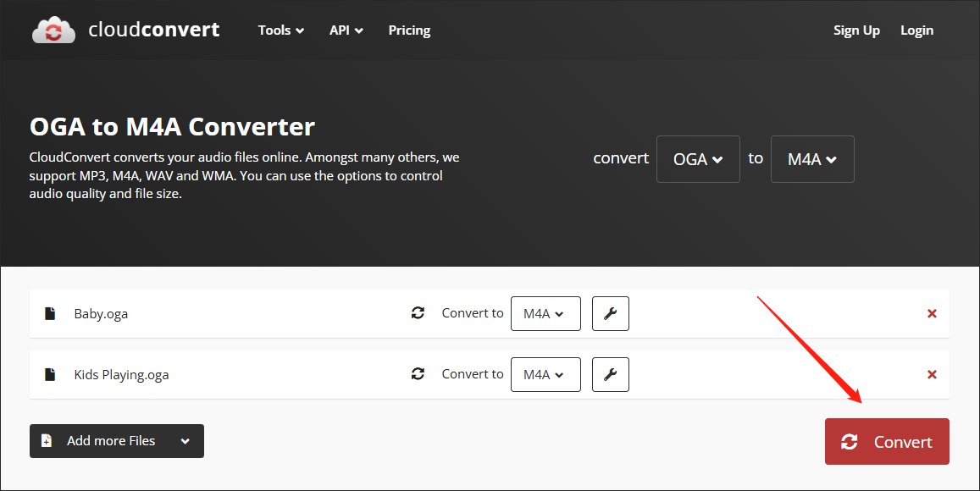
Task: Click the Login link
Action: pyautogui.click(x=916, y=30)
